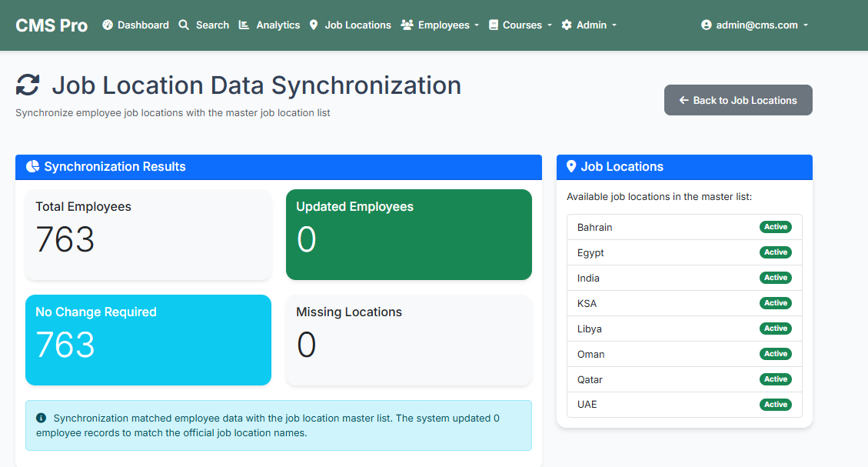868x467 pixels.
Task: Click the Active badge for Oman
Action: pos(776,353)
